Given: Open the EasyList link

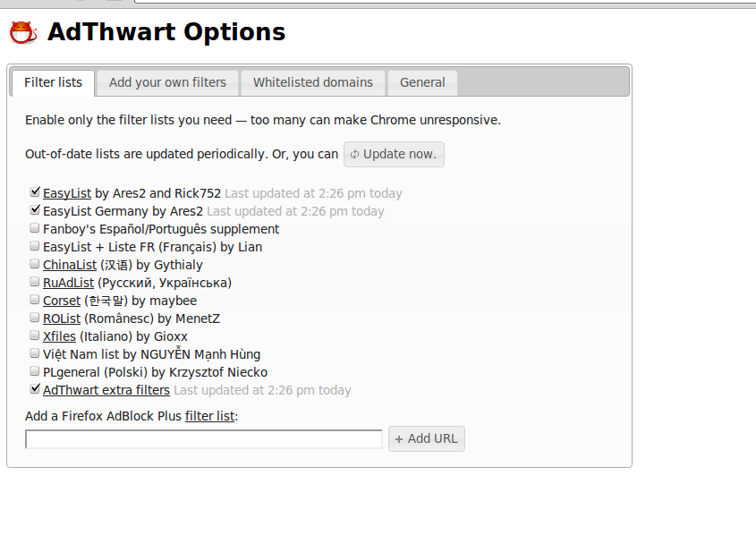Looking at the screenshot, I should point(67,193).
